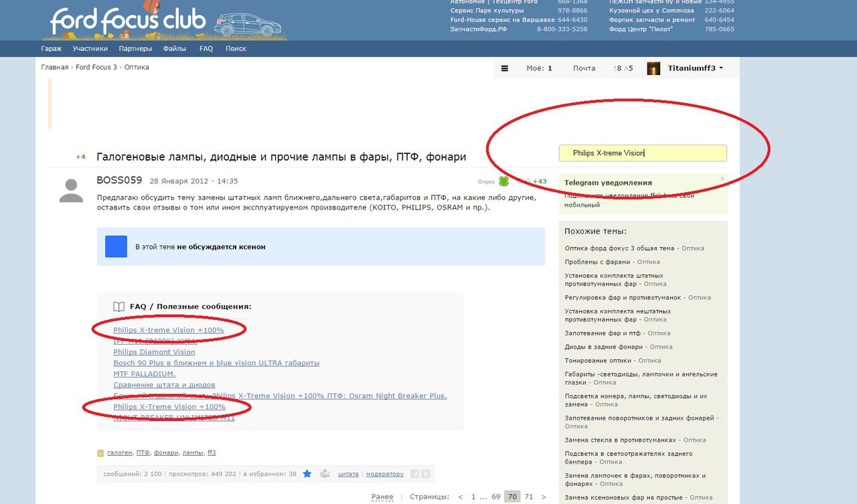Close the Telegram notifications box
Image resolution: width=857 pixels, height=504 pixels.
722,179
